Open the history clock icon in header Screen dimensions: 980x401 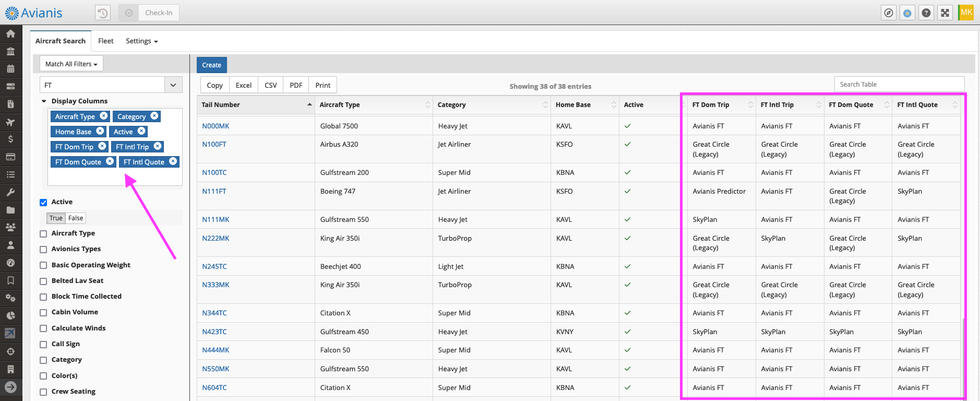pyautogui.click(x=103, y=13)
